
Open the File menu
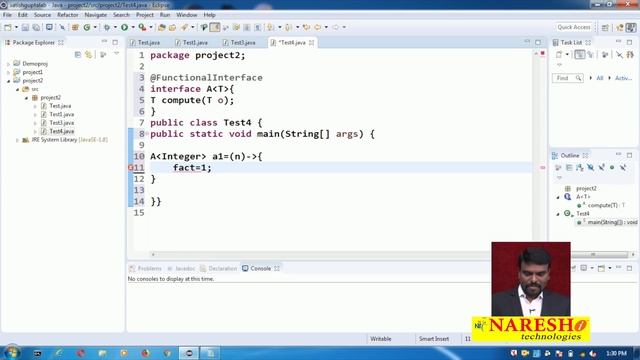(7, 15)
